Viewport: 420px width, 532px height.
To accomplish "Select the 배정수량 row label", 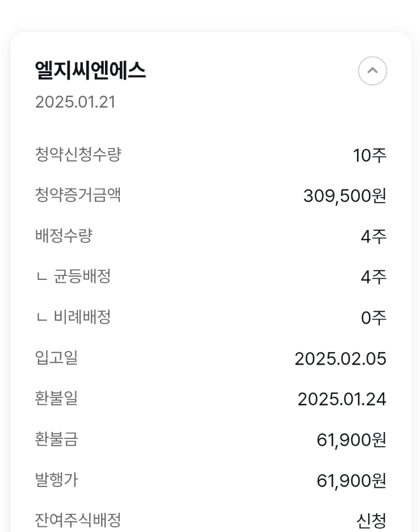I will 64,236.
